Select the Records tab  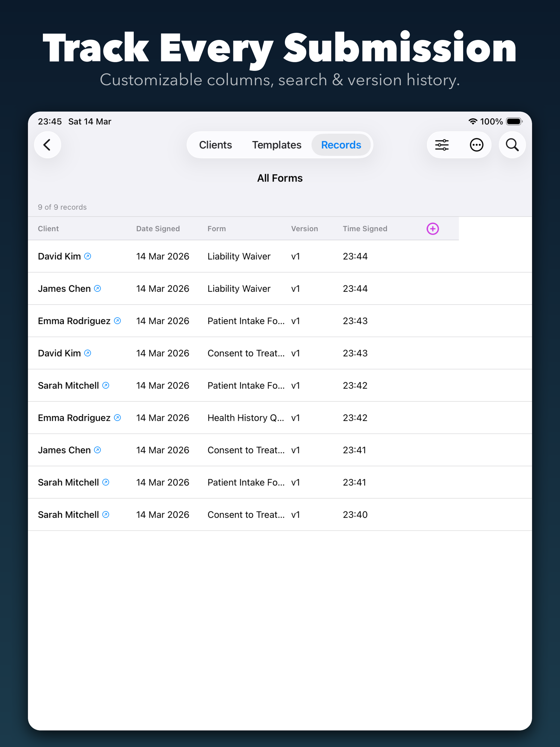(341, 145)
